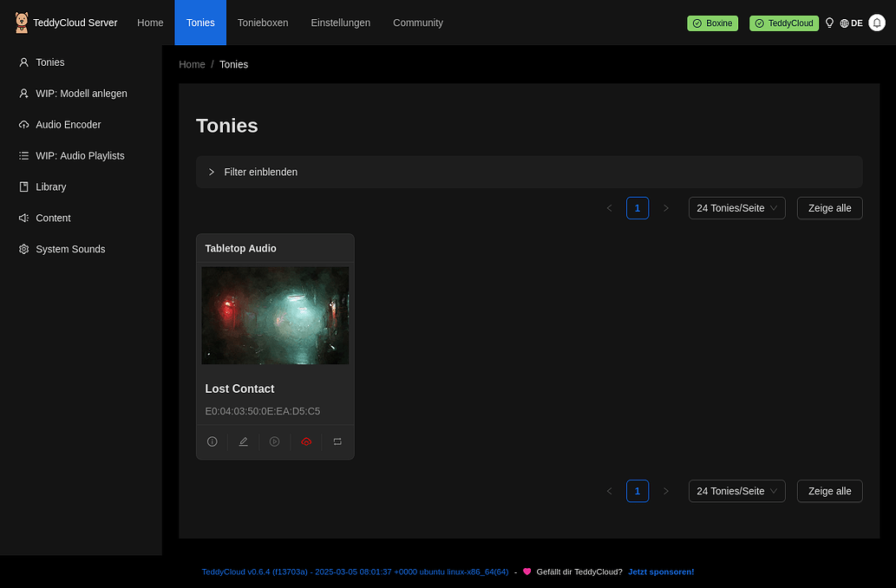Switch to the Tonieboxen tab
This screenshot has width=896, height=588.
263,23
